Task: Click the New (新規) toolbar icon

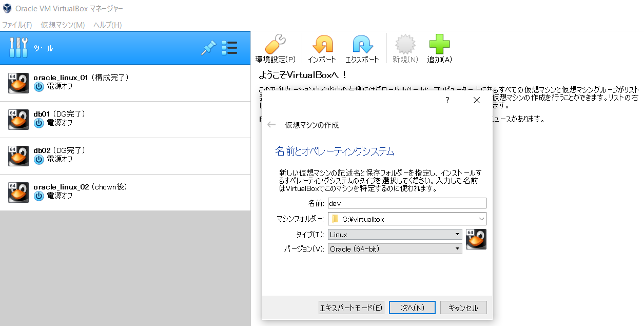Action: click(405, 44)
